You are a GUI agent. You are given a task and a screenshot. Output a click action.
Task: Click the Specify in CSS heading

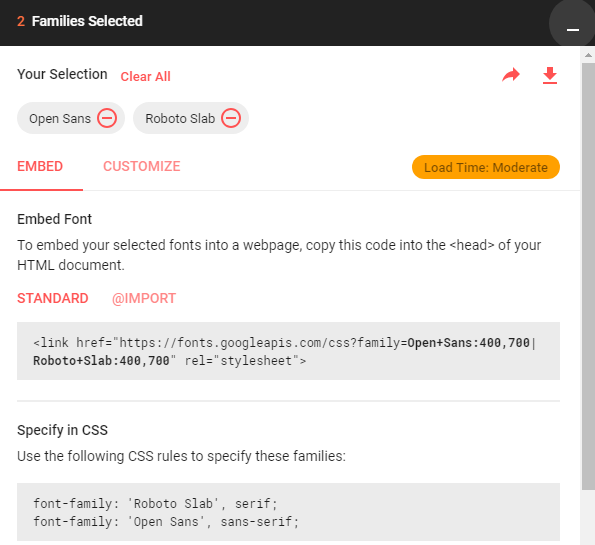pyautogui.click(x=62, y=430)
